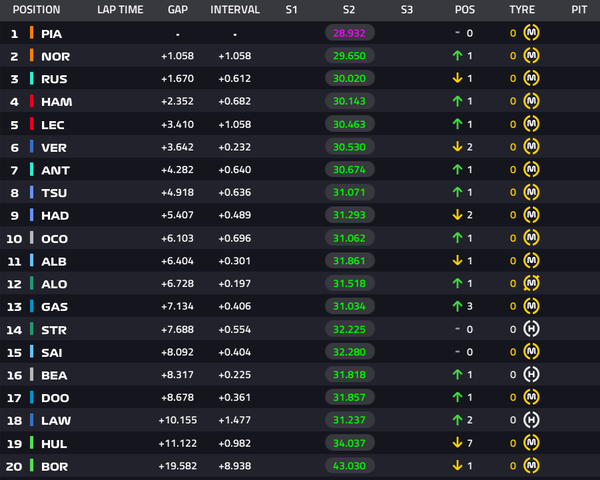Click the driver name LEC
The image size is (600, 480).
coord(53,125)
